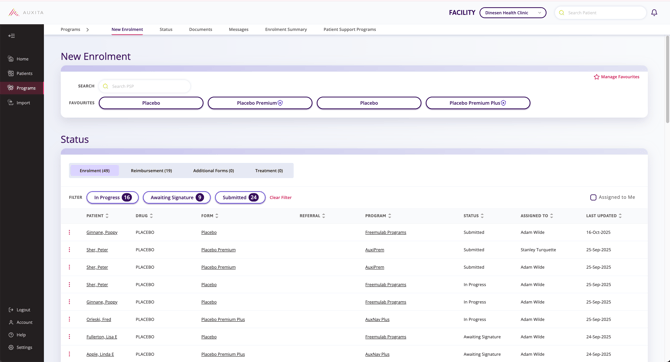Viewport: 670px width, 362px height.
Task: Click the Auxita logo in the header
Action: (26, 12)
